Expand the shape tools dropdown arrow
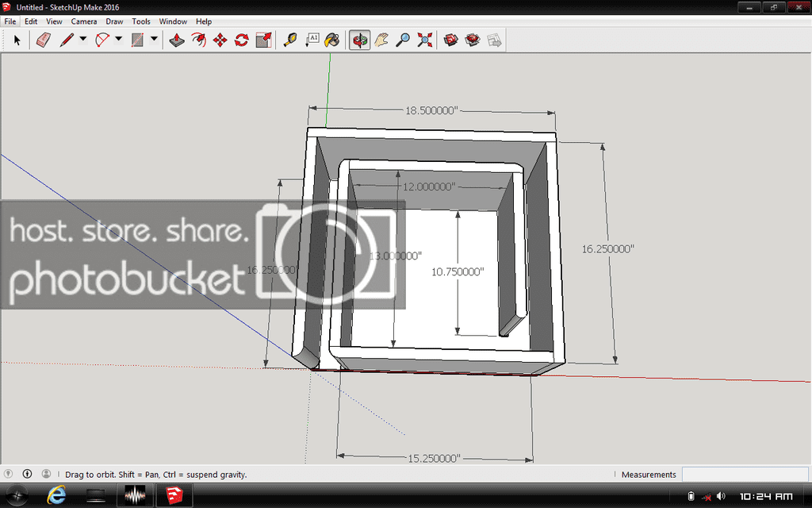812x508 pixels. point(154,39)
